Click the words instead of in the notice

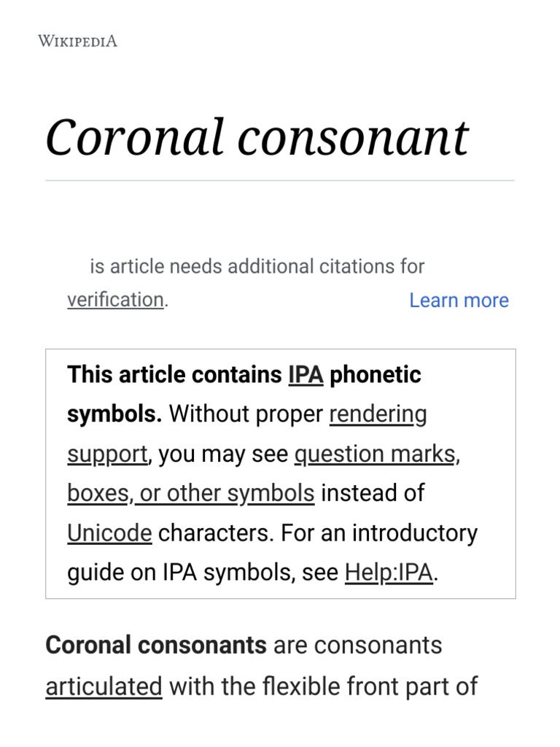tap(373, 493)
